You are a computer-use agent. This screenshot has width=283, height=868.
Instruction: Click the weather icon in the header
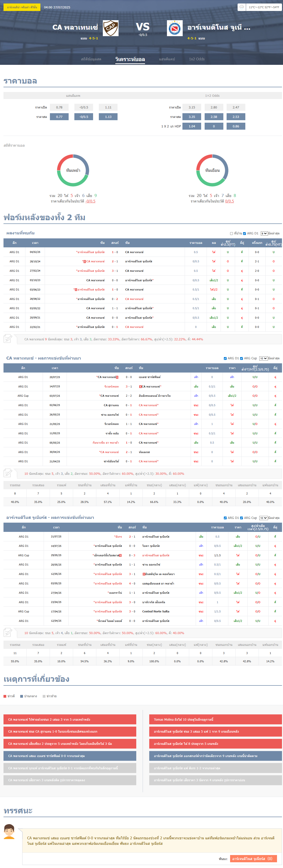point(242,7)
